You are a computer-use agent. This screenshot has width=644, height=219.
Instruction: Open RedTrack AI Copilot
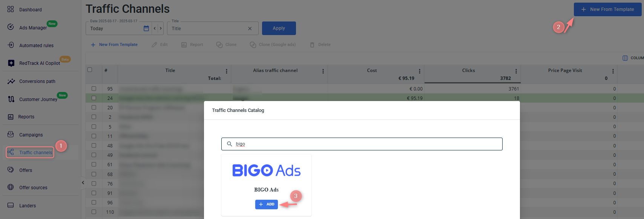(40, 63)
